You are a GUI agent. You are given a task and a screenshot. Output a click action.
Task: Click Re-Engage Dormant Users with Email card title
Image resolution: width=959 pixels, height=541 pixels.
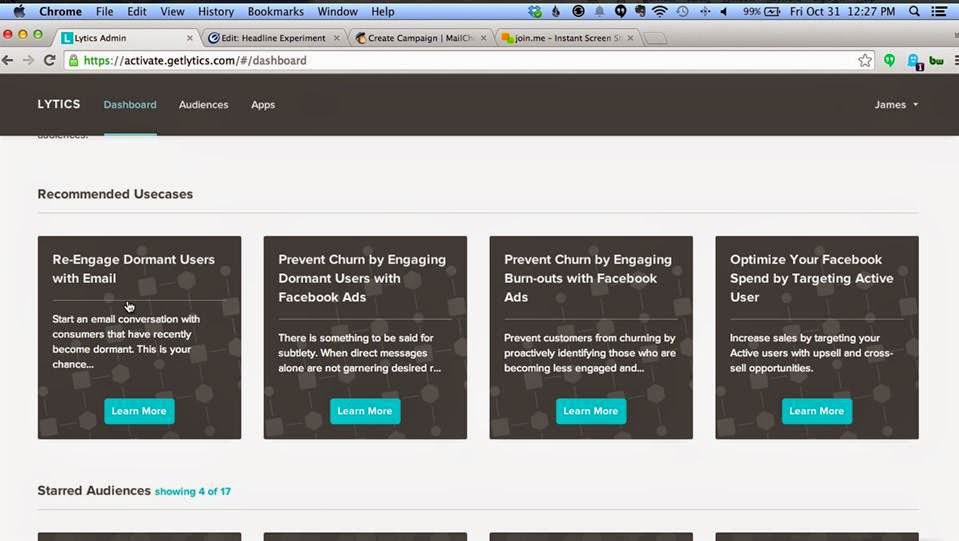click(133, 269)
